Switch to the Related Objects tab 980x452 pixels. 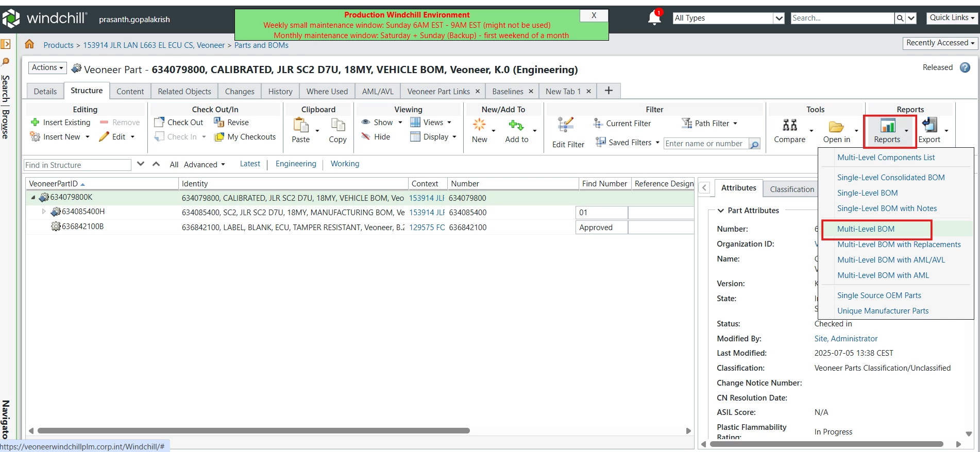pos(184,91)
